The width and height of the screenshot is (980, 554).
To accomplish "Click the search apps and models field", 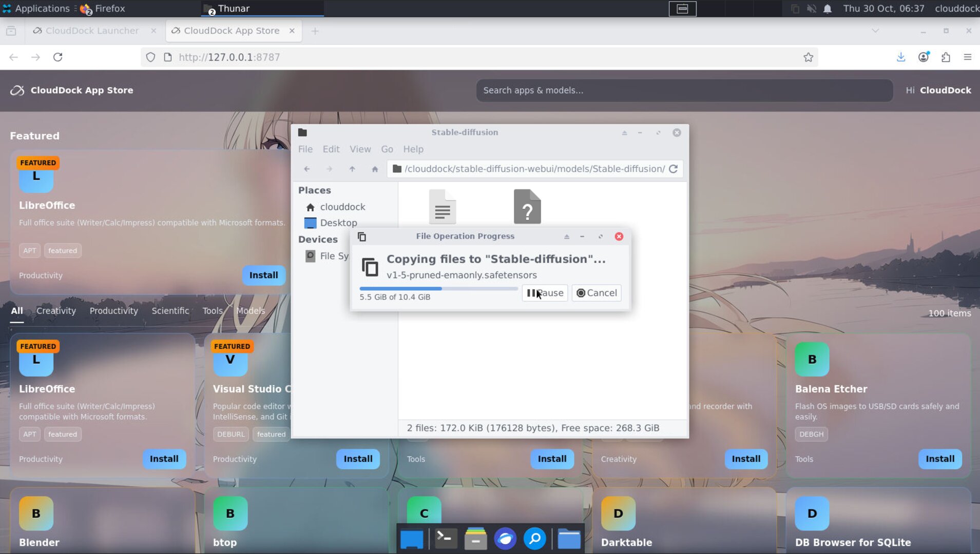I will coord(684,90).
